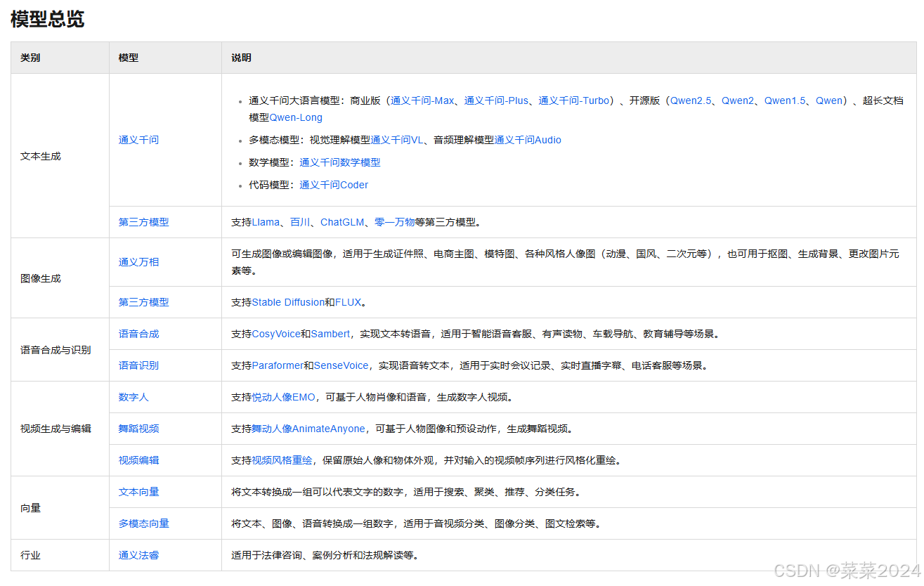Click the 图像生成 category cell

pyautogui.click(x=60, y=278)
